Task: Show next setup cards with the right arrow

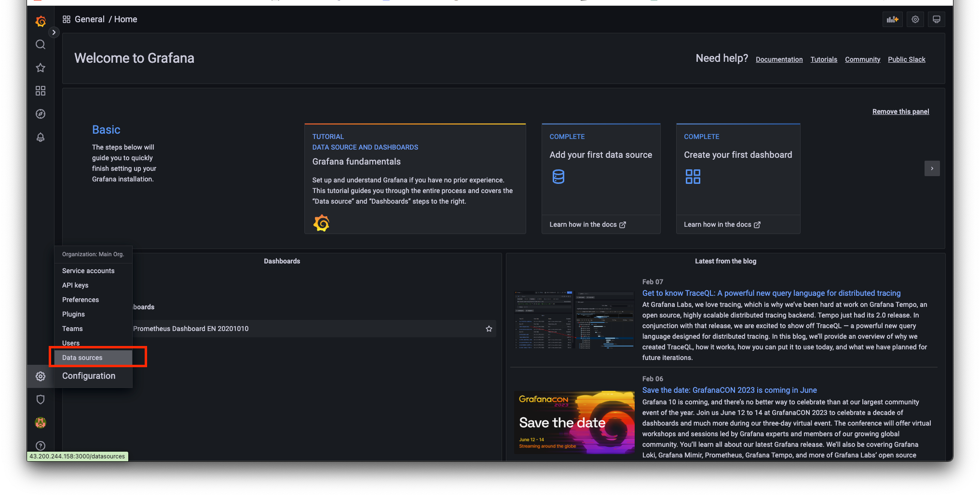Action: click(x=932, y=168)
